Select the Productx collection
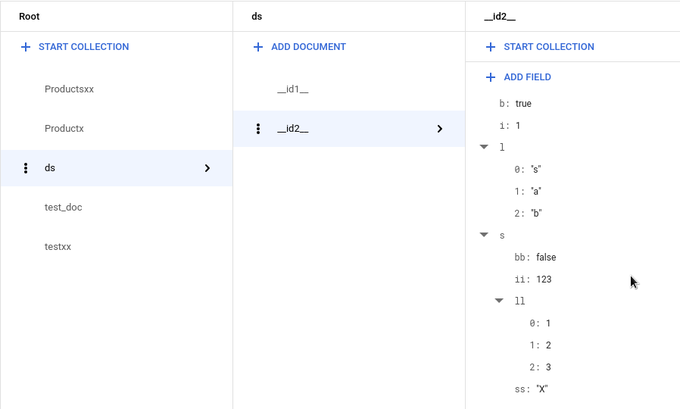The width and height of the screenshot is (680, 409). tap(64, 129)
